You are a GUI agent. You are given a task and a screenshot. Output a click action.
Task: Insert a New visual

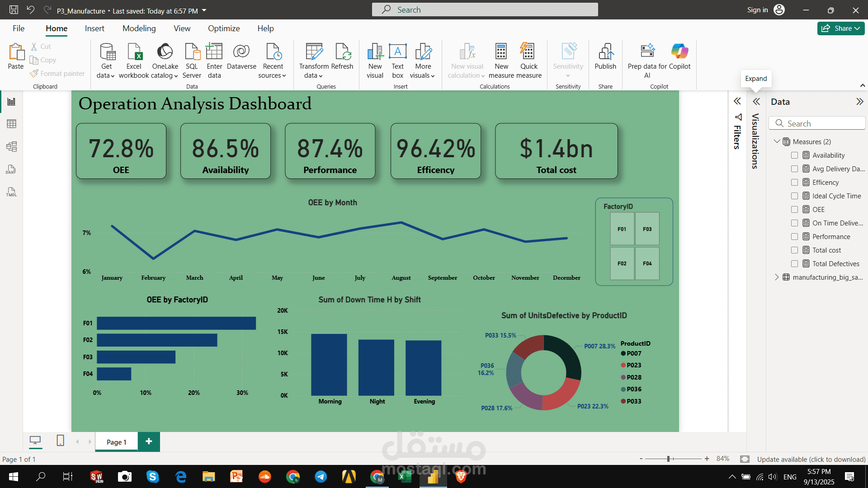[x=375, y=60]
